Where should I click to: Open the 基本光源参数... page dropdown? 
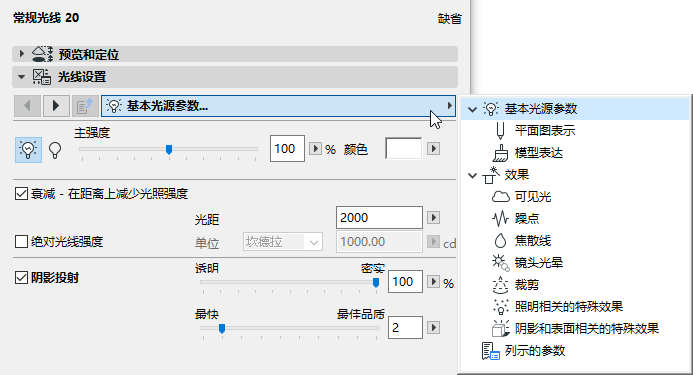pos(278,106)
